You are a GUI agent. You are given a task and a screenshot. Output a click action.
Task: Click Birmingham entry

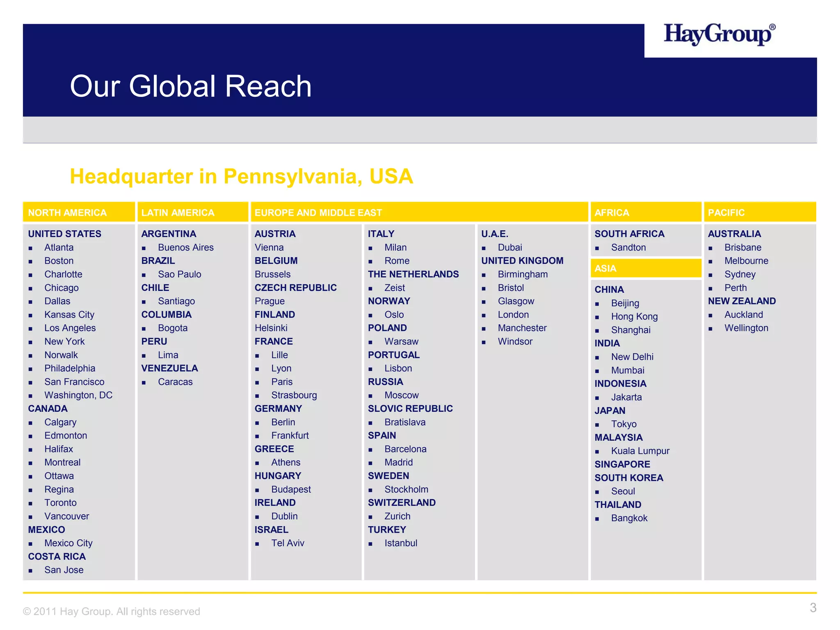coord(523,274)
